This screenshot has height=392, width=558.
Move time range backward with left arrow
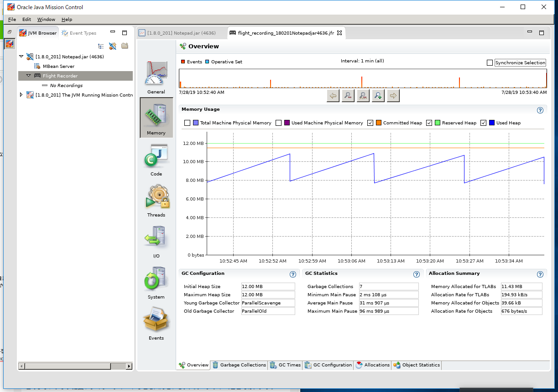(x=333, y=96)
